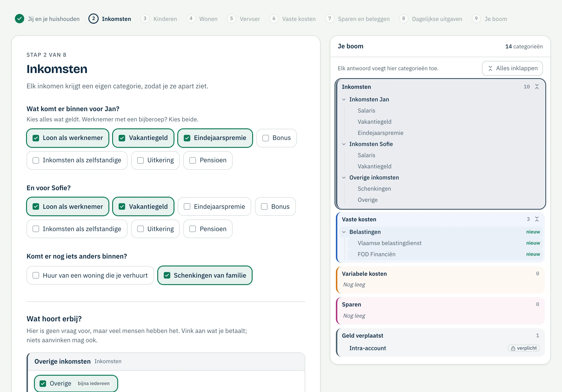Select Intra-account under Geld verplaatst

[367, 348]
